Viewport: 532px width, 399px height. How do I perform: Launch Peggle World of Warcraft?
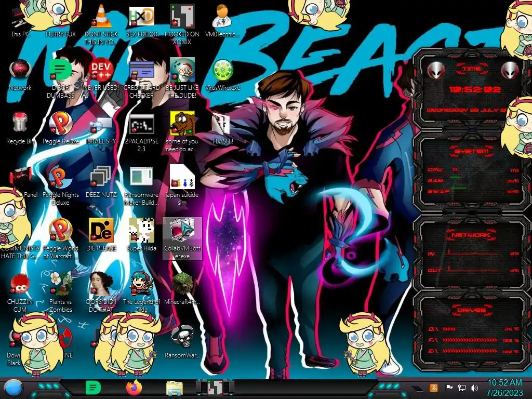[x=60, y=239]
